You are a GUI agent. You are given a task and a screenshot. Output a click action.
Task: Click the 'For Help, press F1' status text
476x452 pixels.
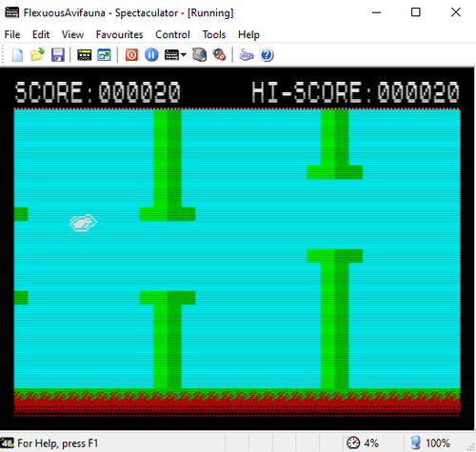coord(58,443)
